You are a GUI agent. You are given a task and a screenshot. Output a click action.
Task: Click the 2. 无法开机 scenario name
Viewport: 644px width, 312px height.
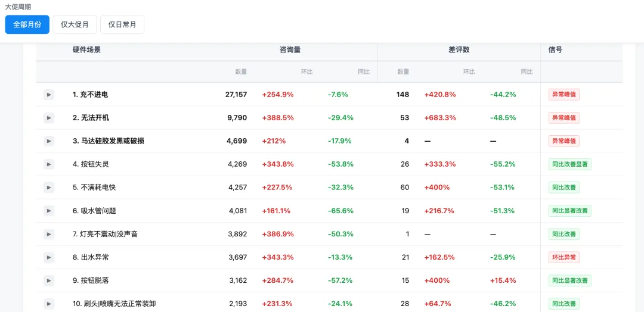pos(91,118)
